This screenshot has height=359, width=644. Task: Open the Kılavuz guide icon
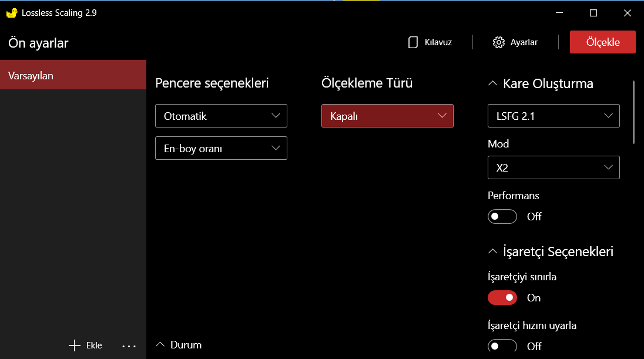coord(413,42)
